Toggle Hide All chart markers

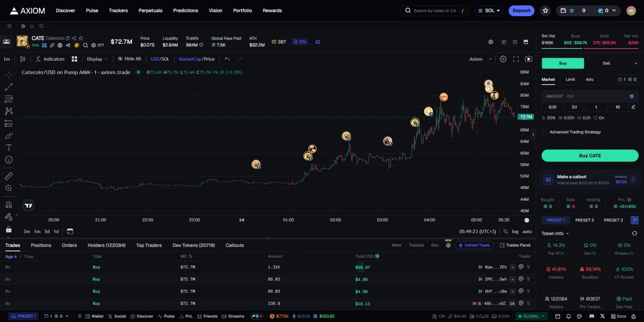click(129, 59)
